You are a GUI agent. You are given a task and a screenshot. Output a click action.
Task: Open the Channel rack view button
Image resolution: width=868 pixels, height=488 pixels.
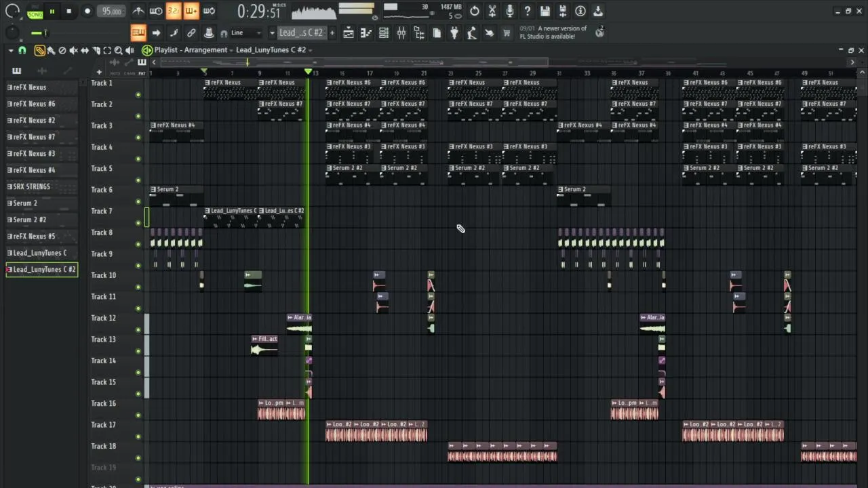(x=384, y=33)
